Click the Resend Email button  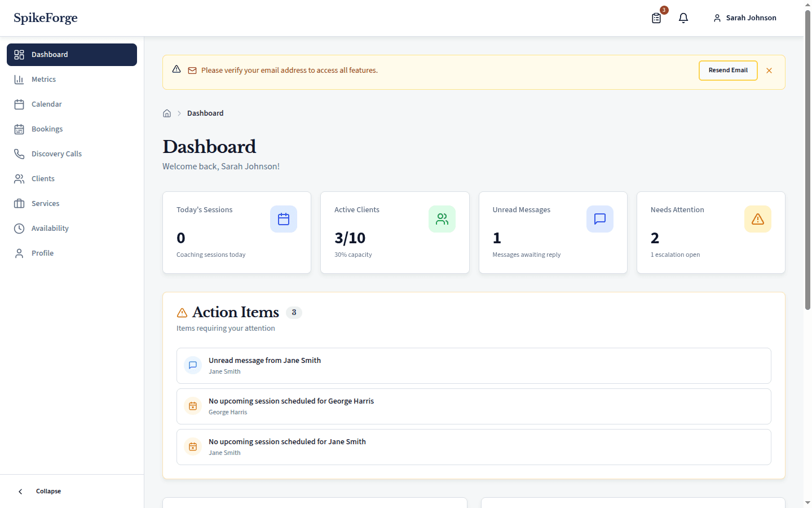click(x=728, y=70)
